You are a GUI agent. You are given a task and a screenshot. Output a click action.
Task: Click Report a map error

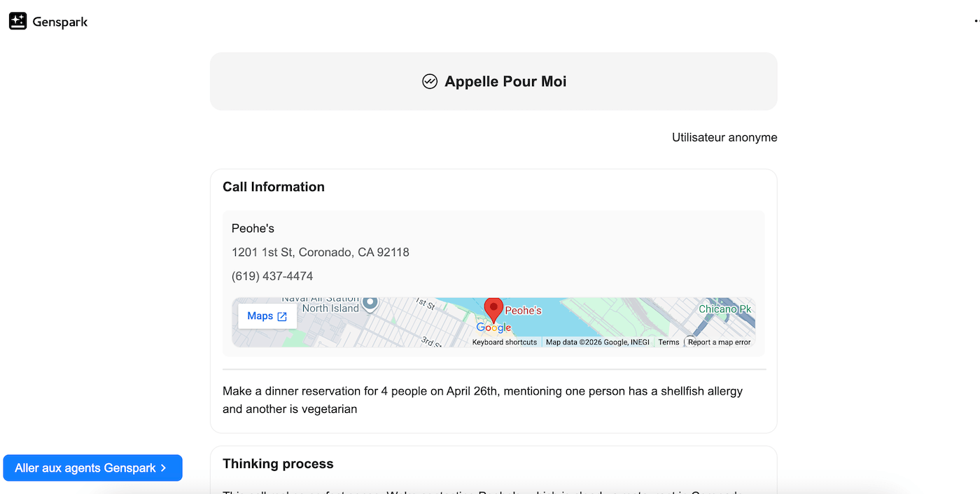tap(719, 342)
